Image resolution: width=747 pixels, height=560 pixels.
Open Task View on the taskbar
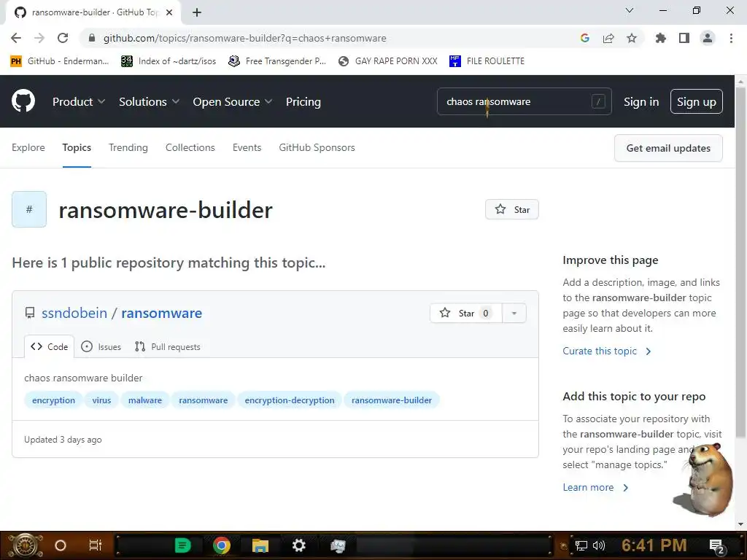[x=96, y=545]
